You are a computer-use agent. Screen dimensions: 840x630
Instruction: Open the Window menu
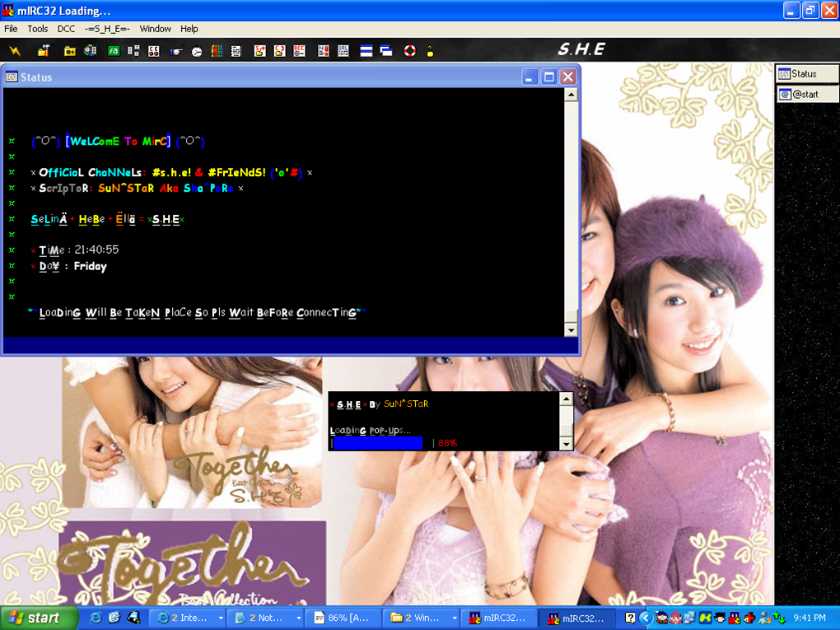(x=156, y=29)
